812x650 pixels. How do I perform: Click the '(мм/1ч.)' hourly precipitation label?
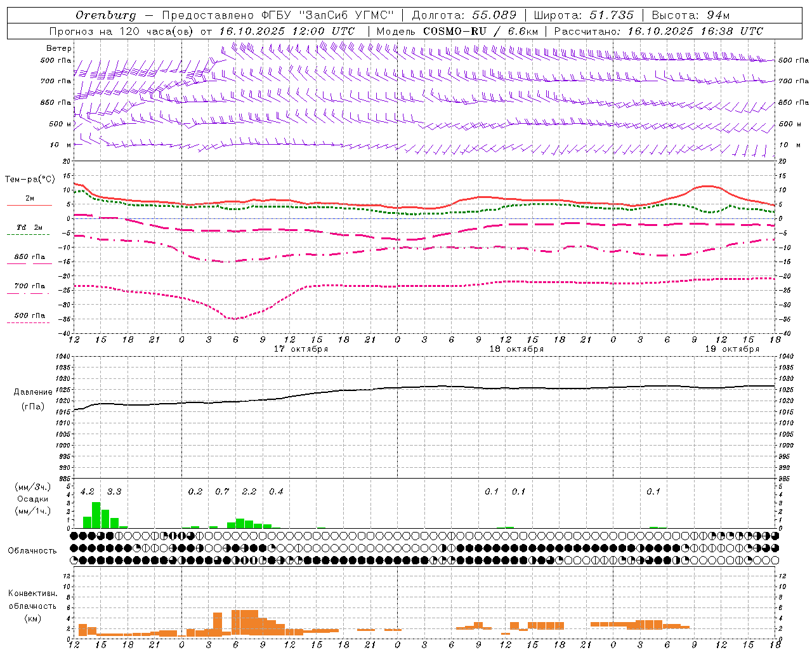32,511
